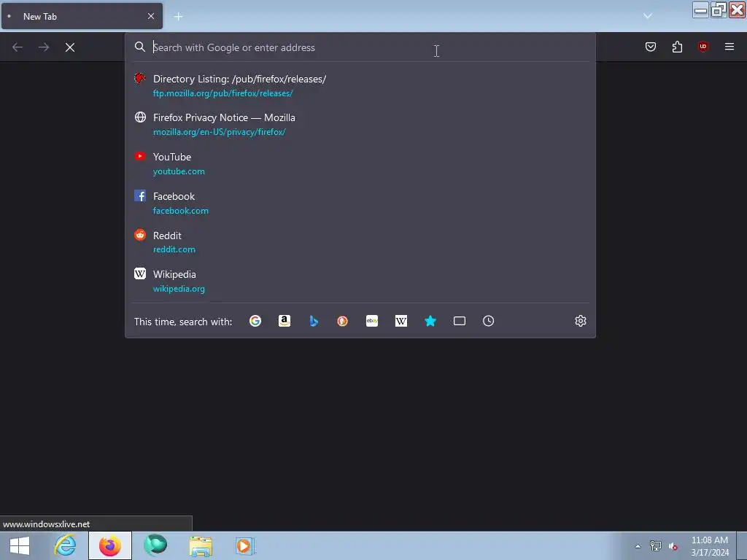Open Firefox Privacy Notice — Mozilla suggestion
This screenshot has width=747, height=560.
[360, 124]
